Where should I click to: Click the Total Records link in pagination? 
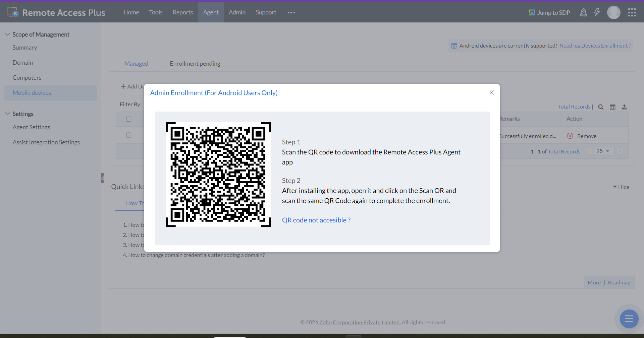[564, 151]
